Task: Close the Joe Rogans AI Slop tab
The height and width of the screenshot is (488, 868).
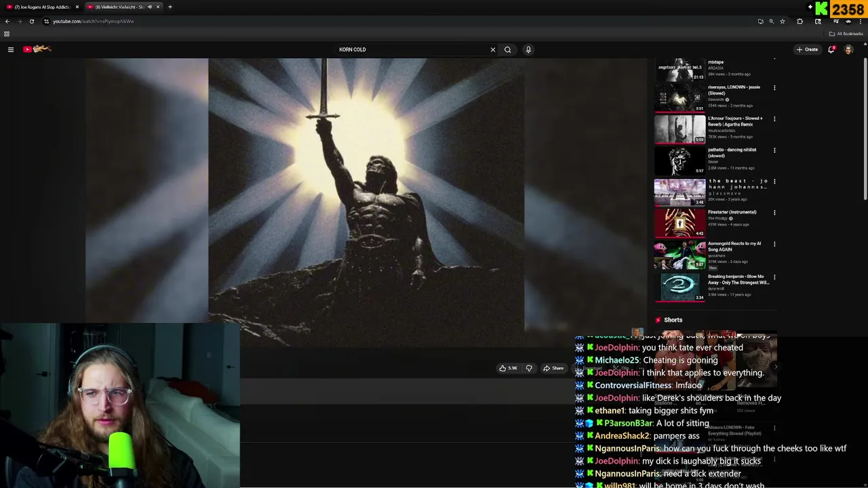Action: (x=77, y=7)
